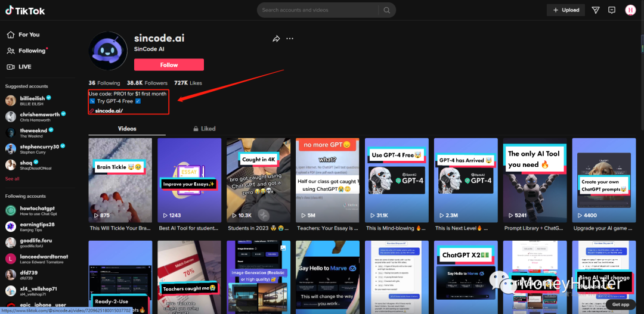Viewport: 644px width, 314px height.
Task: Open the LIVE section
Action: coord(20,67)
